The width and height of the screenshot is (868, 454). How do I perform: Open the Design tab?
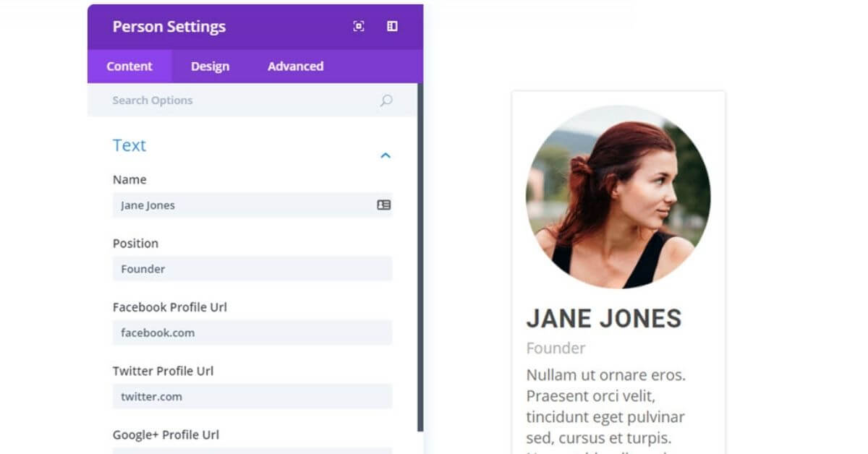point(209,66)
